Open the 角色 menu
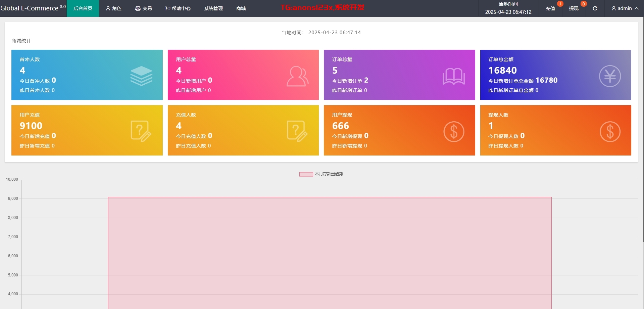 [x=114, y=8]
